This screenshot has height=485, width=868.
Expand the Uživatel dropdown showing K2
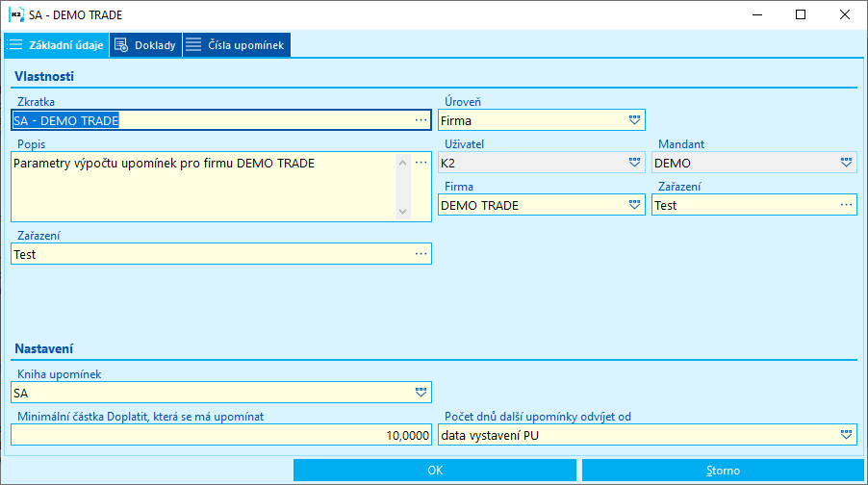pos(634,163)
